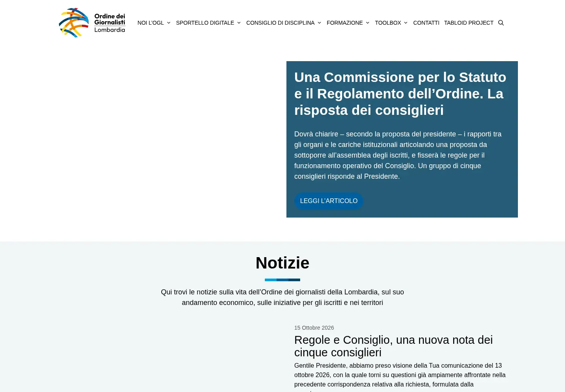This screenshot has width=565, height=392.
Task: Expand the NOI L'OGL chevron
Action: (x=169, y=23)
